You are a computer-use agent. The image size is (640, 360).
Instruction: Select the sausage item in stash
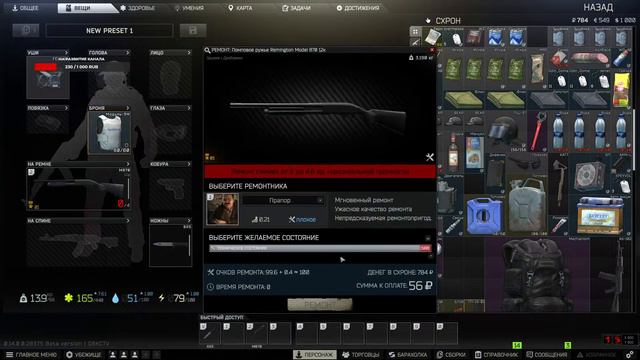[589, 58]
